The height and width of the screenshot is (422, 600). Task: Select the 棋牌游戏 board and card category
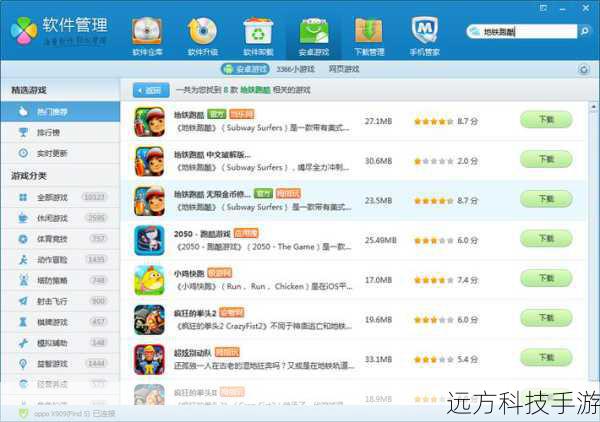60,322
